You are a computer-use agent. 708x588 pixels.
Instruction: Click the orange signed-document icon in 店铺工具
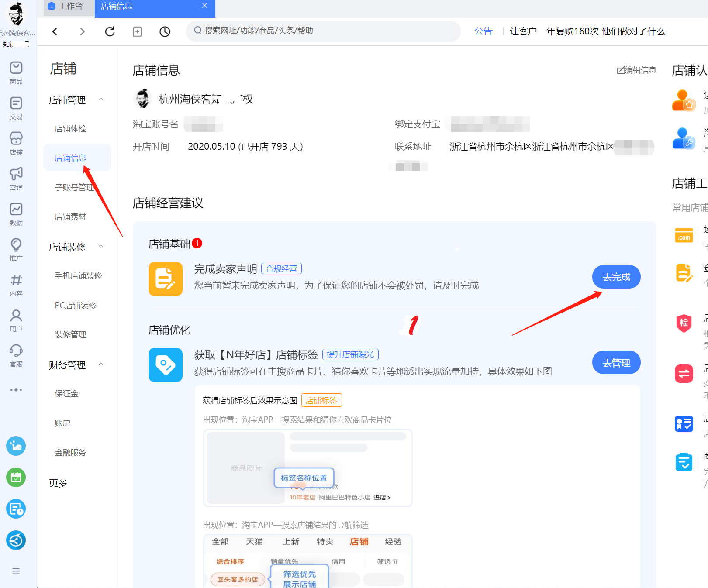click(684, 273)
